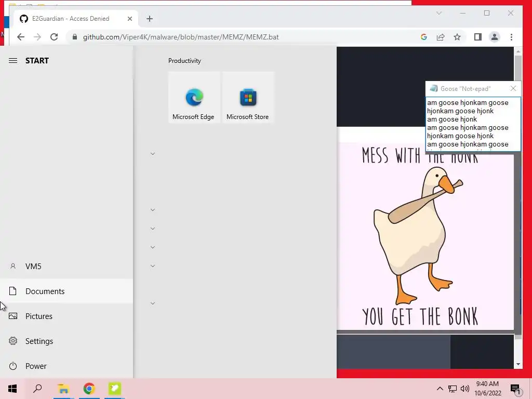
Task: Show hidden system tray icons
Action: (440, 389)
